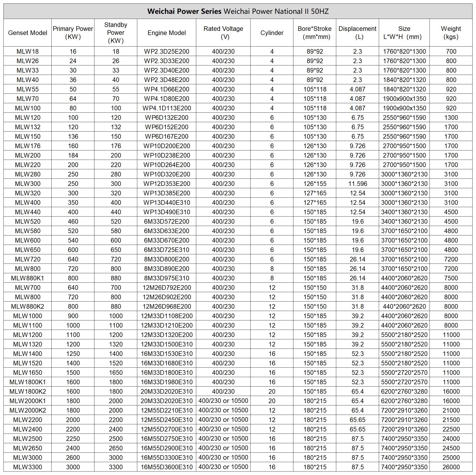Select the MLW70 cell
This screenshot has height=475, width=476.
coord(28,99)
